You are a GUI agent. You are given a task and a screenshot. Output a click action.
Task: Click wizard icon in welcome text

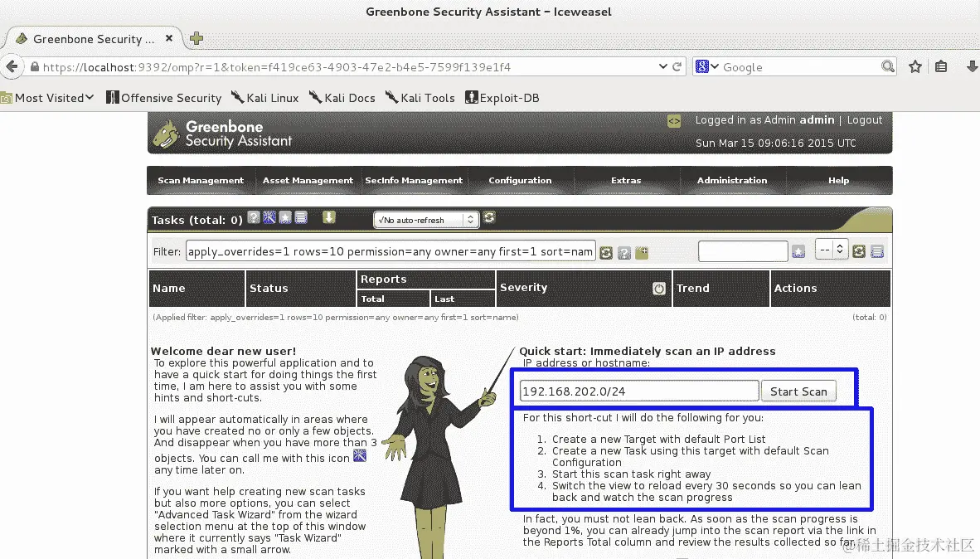click(x=360, y=456)
